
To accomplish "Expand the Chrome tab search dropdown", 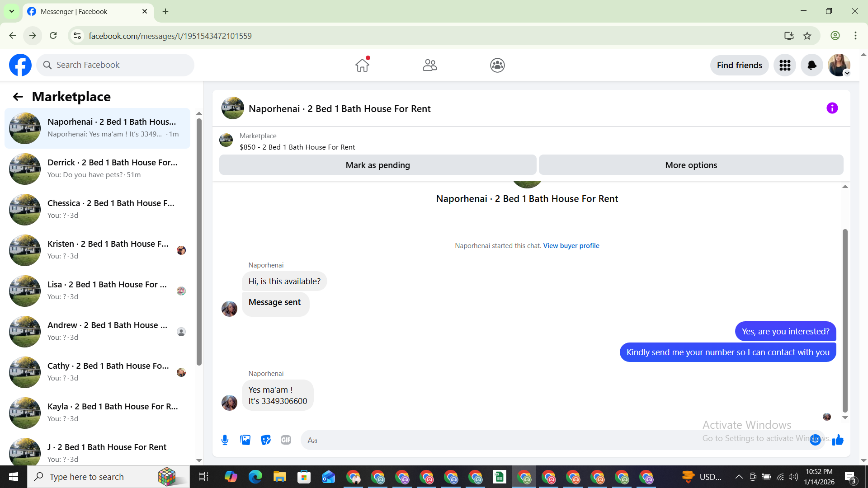I will pos(12,11).
